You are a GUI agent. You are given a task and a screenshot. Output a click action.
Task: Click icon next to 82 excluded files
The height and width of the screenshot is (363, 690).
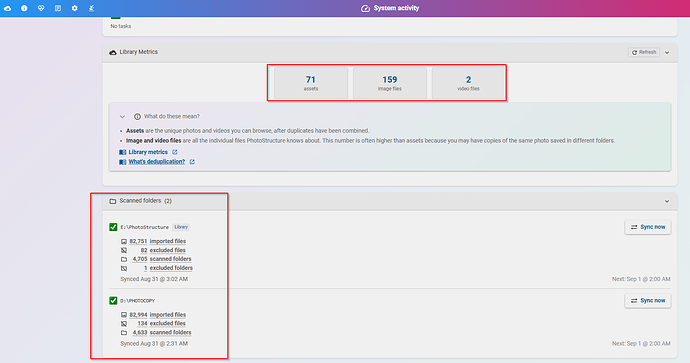(124, 250)
